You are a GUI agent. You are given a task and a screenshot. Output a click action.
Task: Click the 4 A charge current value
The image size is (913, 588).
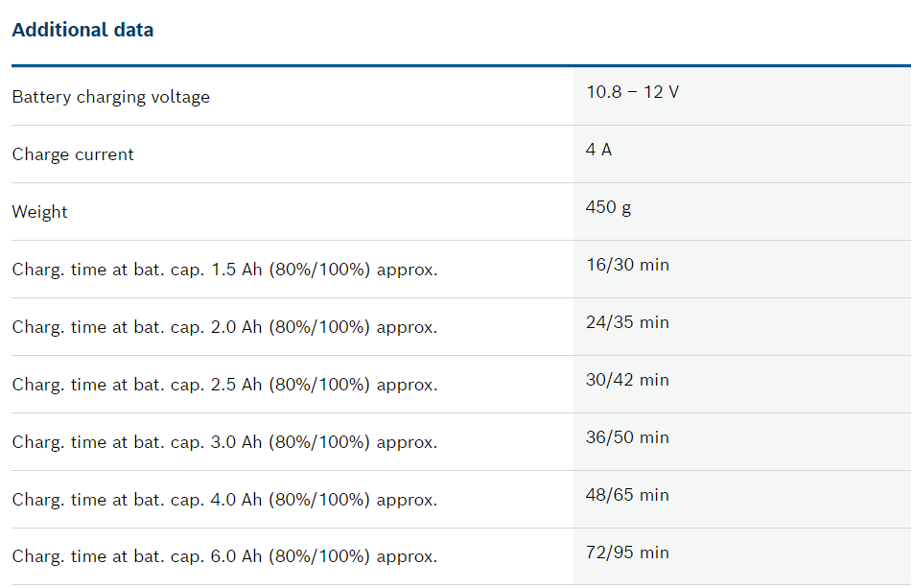coord(598,150)
